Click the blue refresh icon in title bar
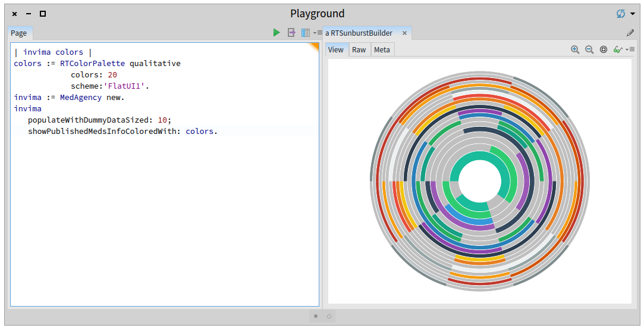644x331 pixels. [x=621, y=14]
